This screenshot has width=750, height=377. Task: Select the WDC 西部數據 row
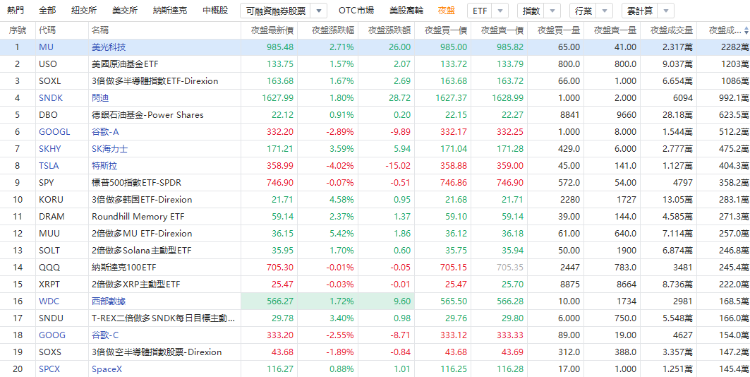[x=375, y=301]
